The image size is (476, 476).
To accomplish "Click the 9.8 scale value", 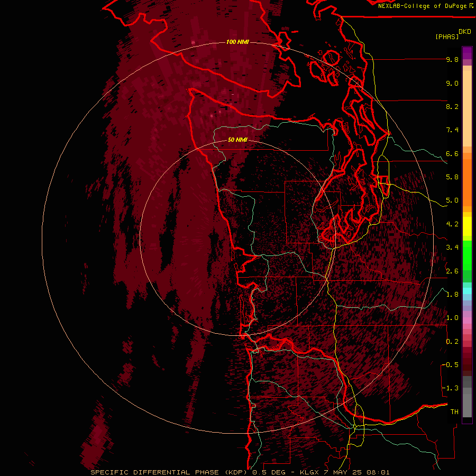I will tap(452, 60).
